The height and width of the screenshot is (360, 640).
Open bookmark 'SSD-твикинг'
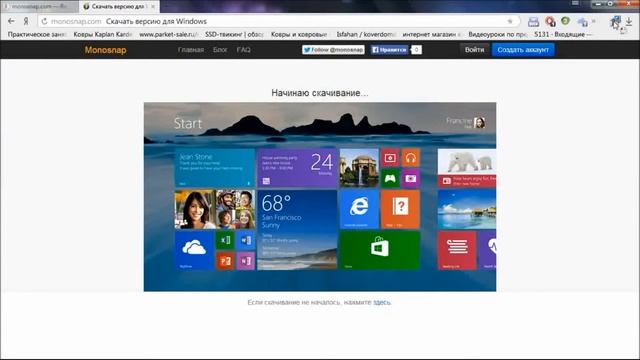(234, 34)
